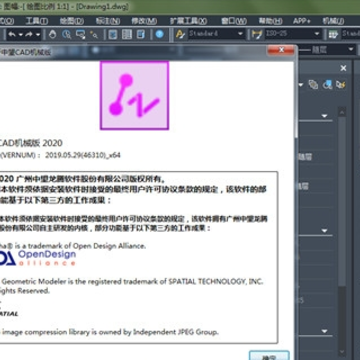Image resolution: width=360 pixels, height=360 pixels.
Task: Open the Undo history dropdown arrow
Action: (21, 35)
